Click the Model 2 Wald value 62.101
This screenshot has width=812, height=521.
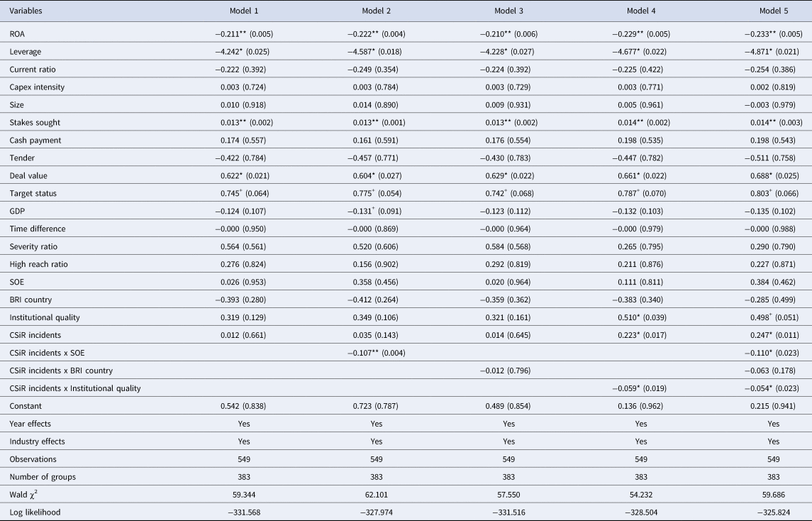click(x=377, y=476)
